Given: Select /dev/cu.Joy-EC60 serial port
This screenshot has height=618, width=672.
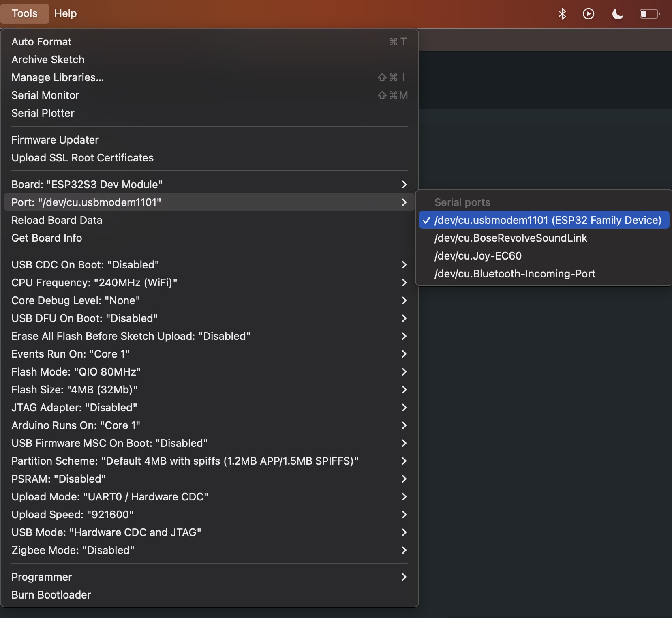Looking at the screenshot, I should pos(544,256).
